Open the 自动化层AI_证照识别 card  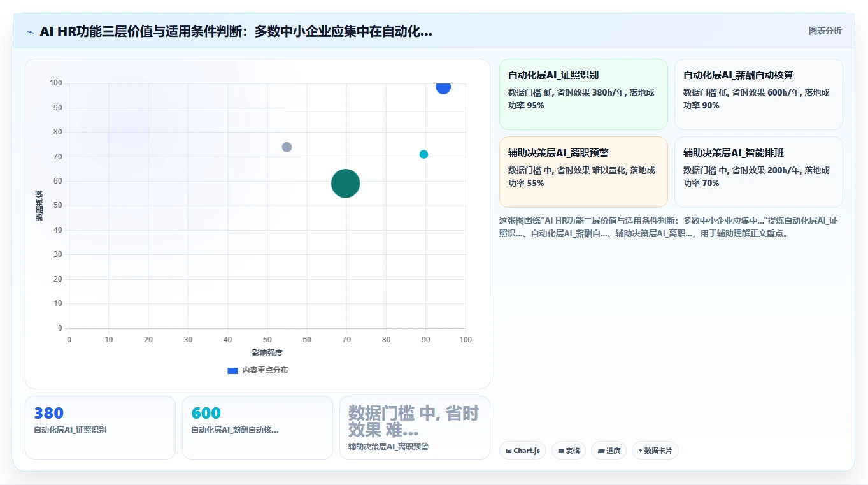click(x=583, y=94)
